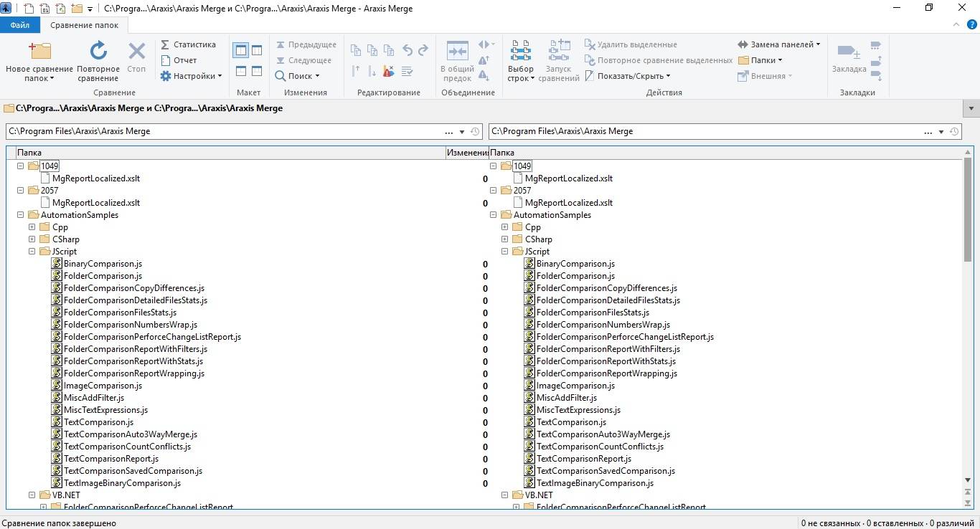Open Замена панелей dropdown
This screenshot has width=980, height=529.
tap(779, 44)
